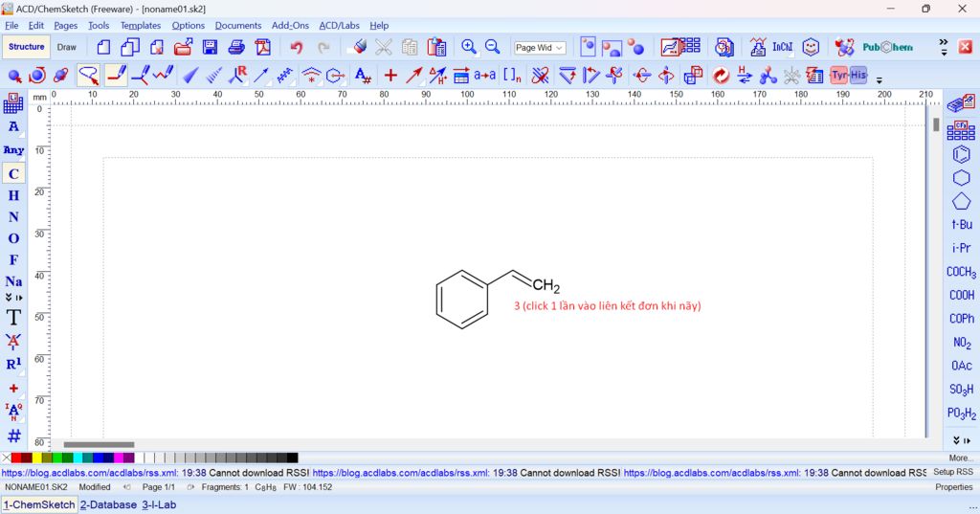
Task: Click the Open file folder icon
Action: click(x=183, y=47)
